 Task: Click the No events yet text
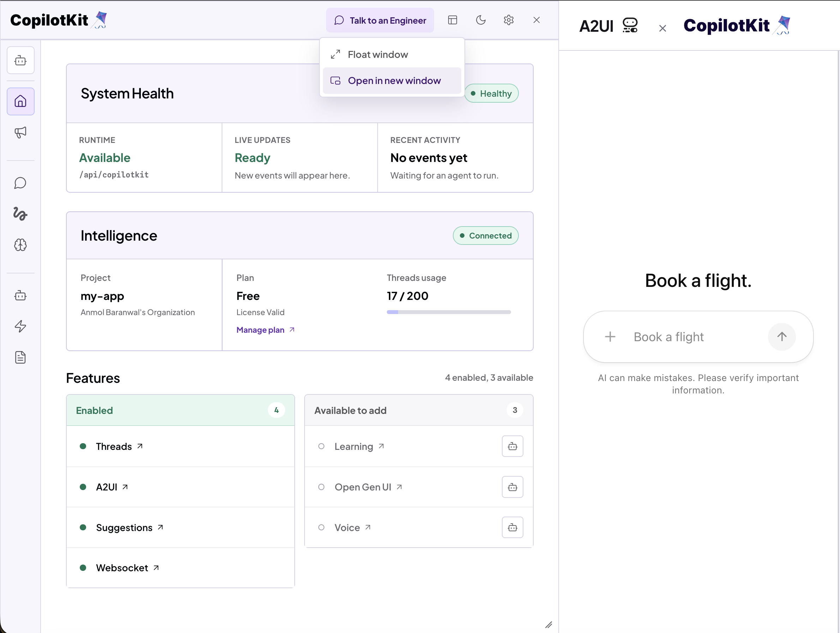click(428, 158)
